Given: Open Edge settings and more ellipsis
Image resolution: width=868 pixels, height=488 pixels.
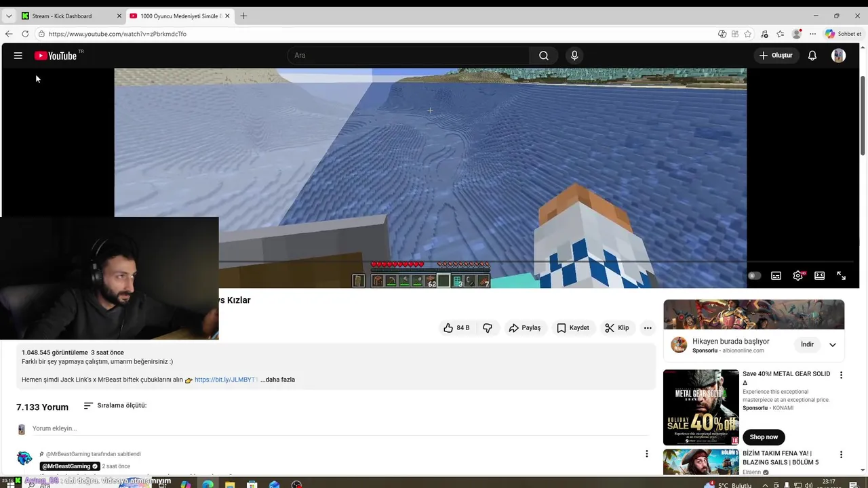Looking at the screenshot, I should pos(812,34).
